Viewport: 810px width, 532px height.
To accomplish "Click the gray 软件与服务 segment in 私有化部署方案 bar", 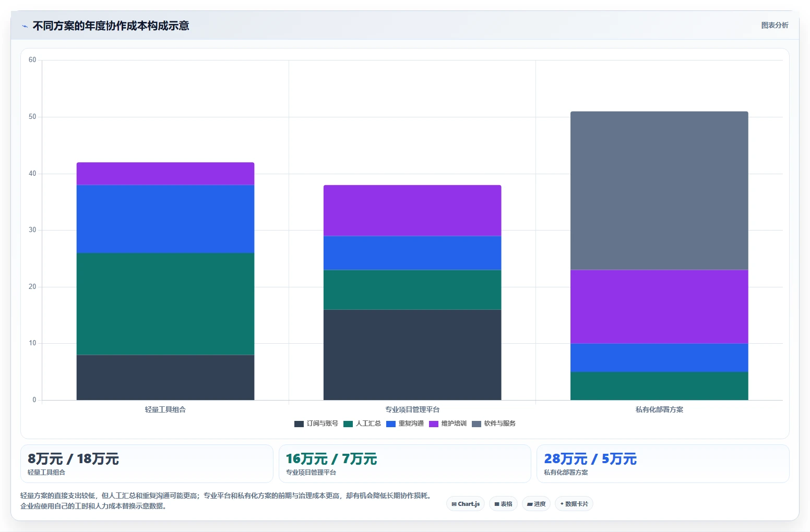I will pos(659,190).
